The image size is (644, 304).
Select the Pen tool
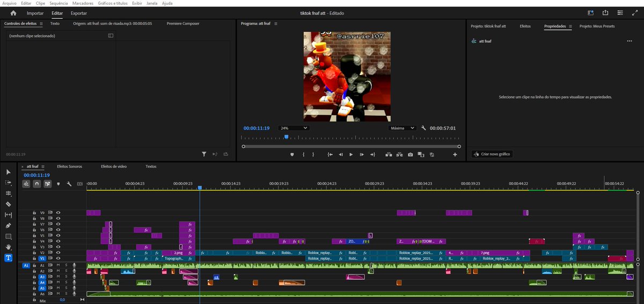[x=9, y=225]
